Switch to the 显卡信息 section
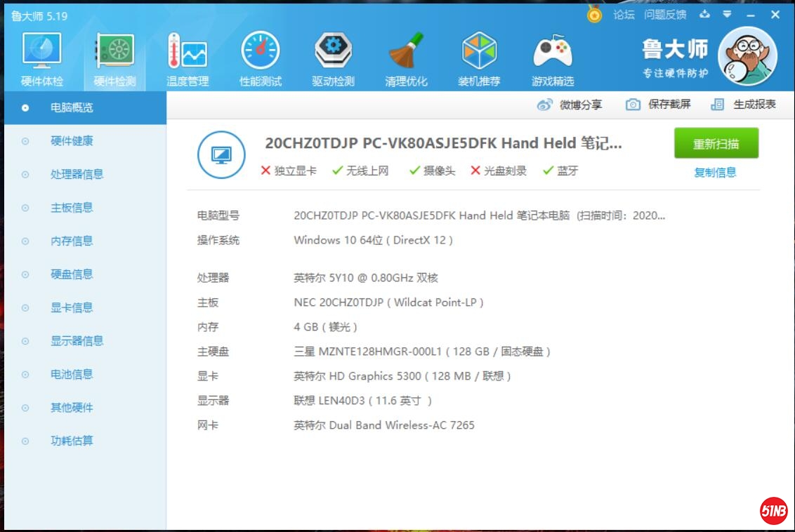Screen dimensions: 795x532 (x=72, y=307)
